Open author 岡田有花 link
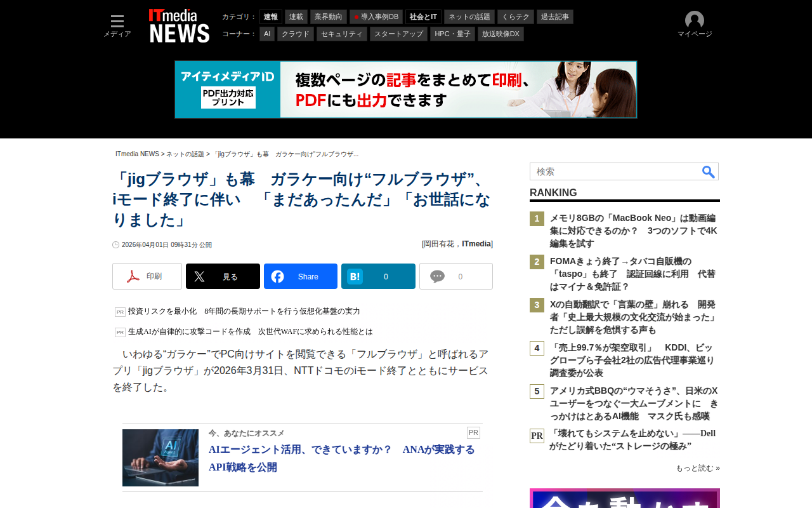 pyautogui.click(x=440, y=244)
